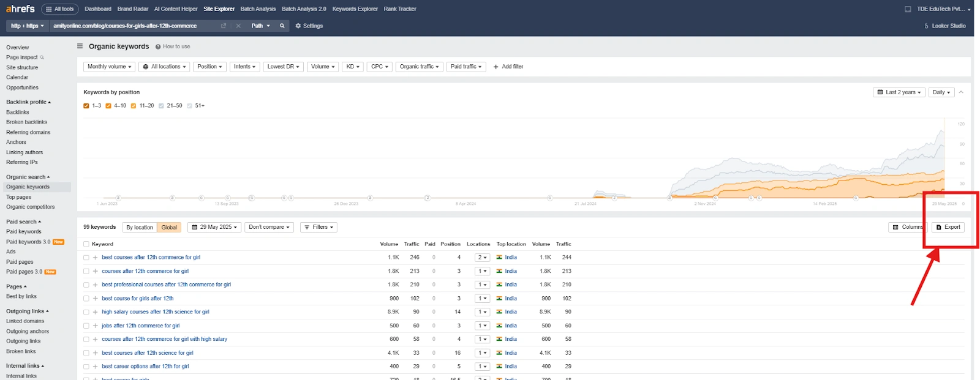The width and height of the screenshot is (980, 380).
Task: Open the Last 2 years date range dropdown
Action: pos(899,92)
